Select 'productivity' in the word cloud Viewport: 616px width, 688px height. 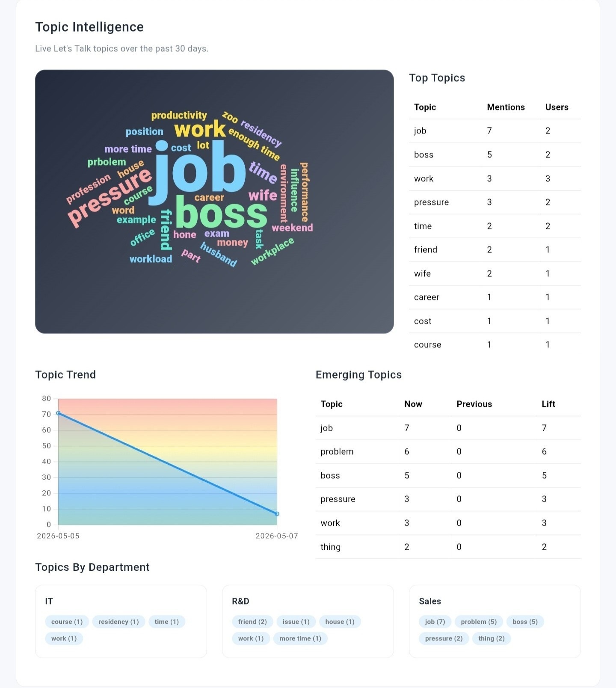[179, 115]
